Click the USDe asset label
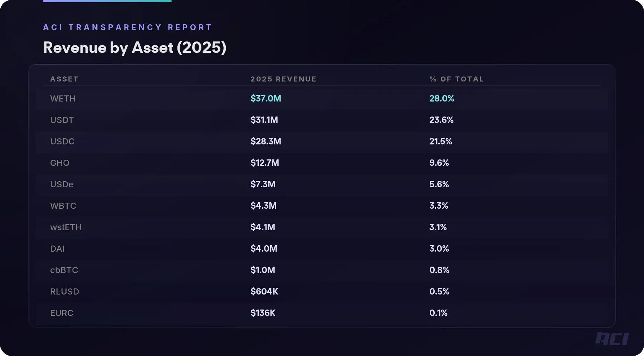The image size is (644, 356). (x=61, y=184)
